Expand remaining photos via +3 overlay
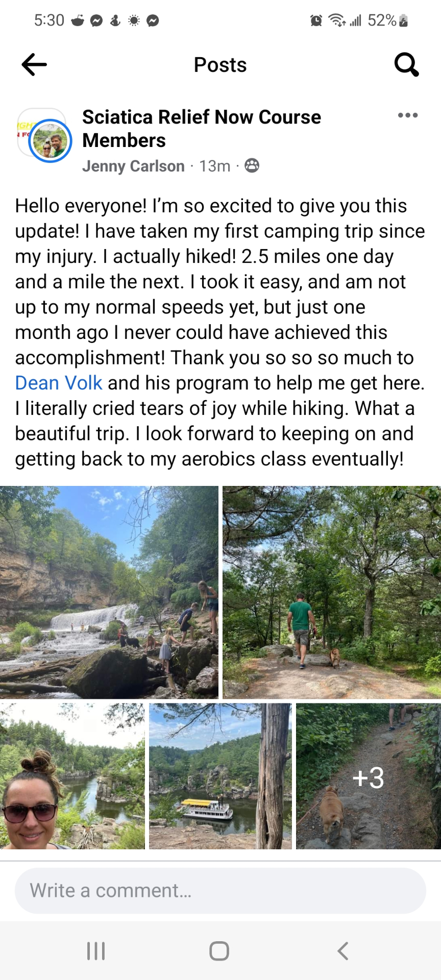This screenshot has height=980, width=441. tap(369, 777)
